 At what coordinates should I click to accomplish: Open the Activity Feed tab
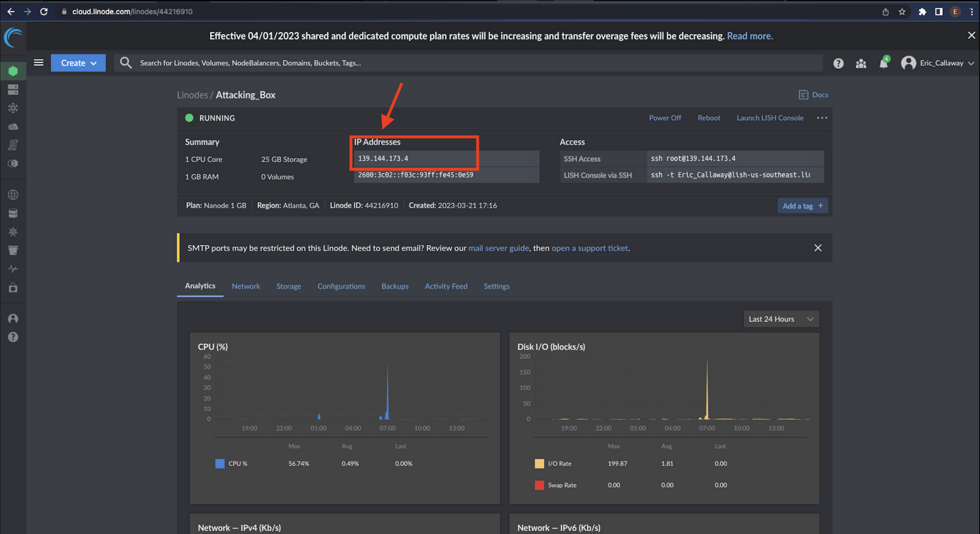click(446, 286)
